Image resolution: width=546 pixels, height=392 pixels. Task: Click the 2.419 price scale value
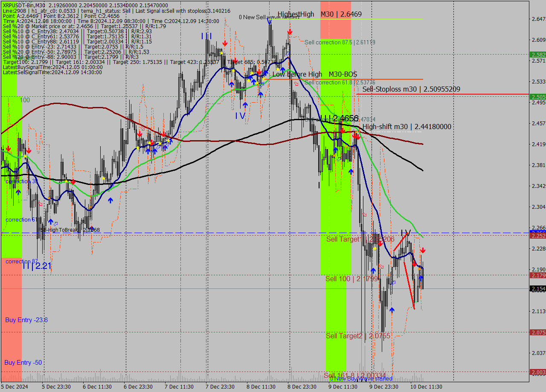tap(538, 144)
